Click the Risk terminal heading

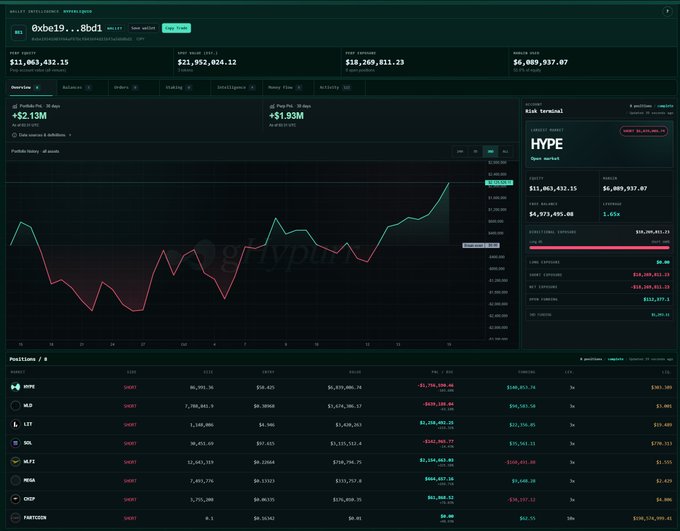pyautogui.click(x=544, y=111)
